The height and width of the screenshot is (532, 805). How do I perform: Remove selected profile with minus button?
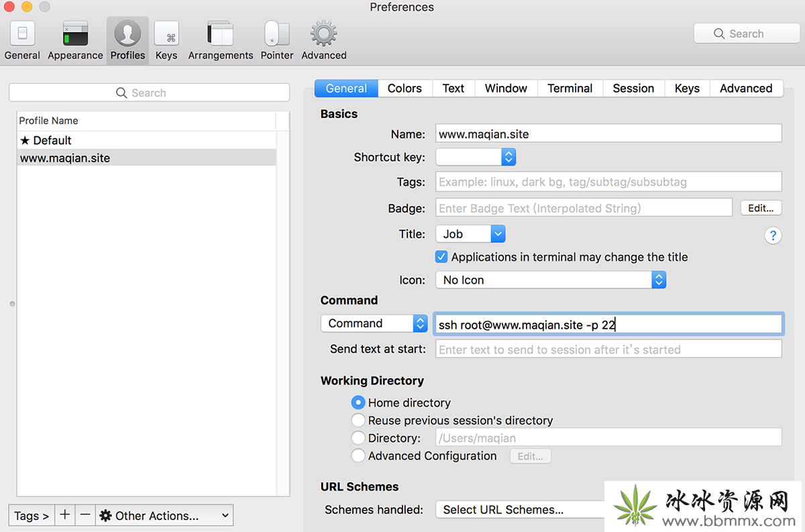click(x=85, y=515)
